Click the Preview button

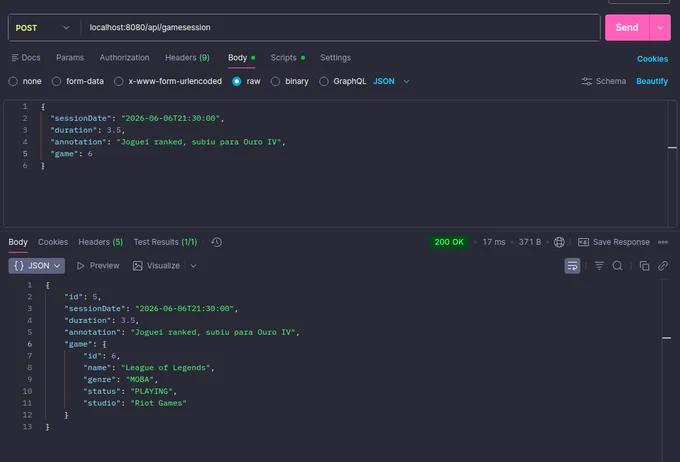pos(98,265)
